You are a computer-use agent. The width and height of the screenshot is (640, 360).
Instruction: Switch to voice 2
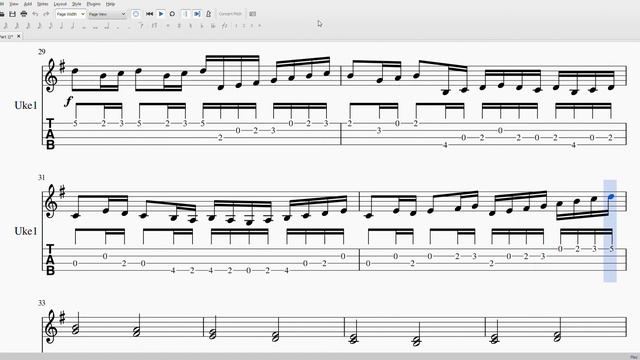244,26
